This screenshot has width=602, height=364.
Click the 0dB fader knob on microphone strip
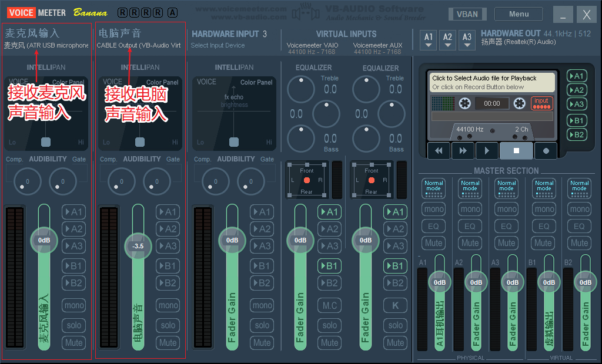pos(44,241)
